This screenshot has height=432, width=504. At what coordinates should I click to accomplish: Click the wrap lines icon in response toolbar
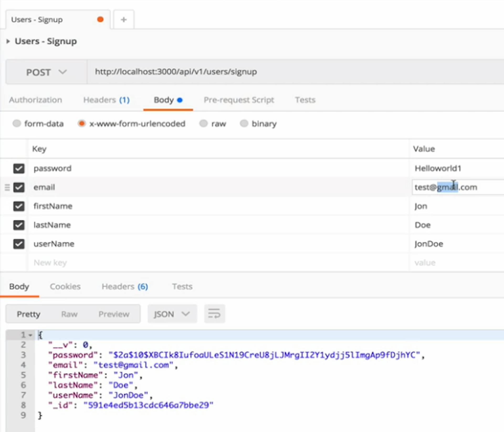(x=214, y=313)
